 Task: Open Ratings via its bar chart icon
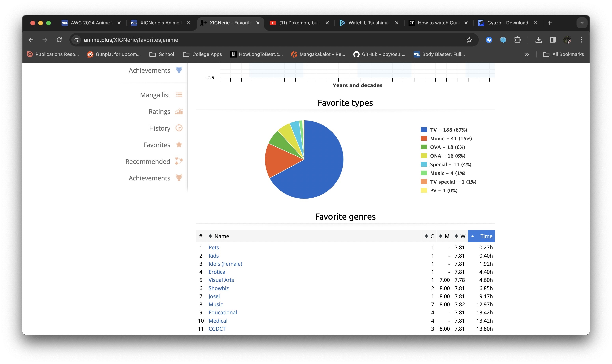179,112
